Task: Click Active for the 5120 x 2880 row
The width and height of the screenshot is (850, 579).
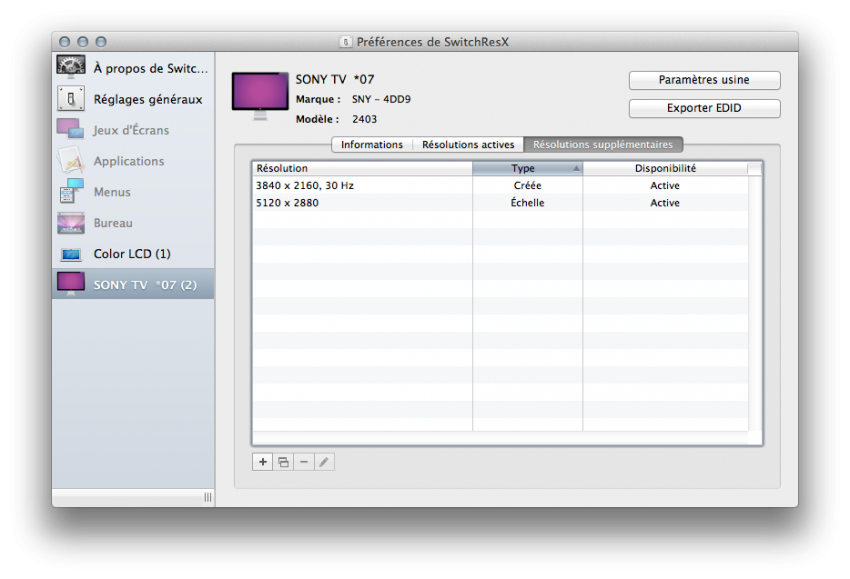Action: [665, 203]
